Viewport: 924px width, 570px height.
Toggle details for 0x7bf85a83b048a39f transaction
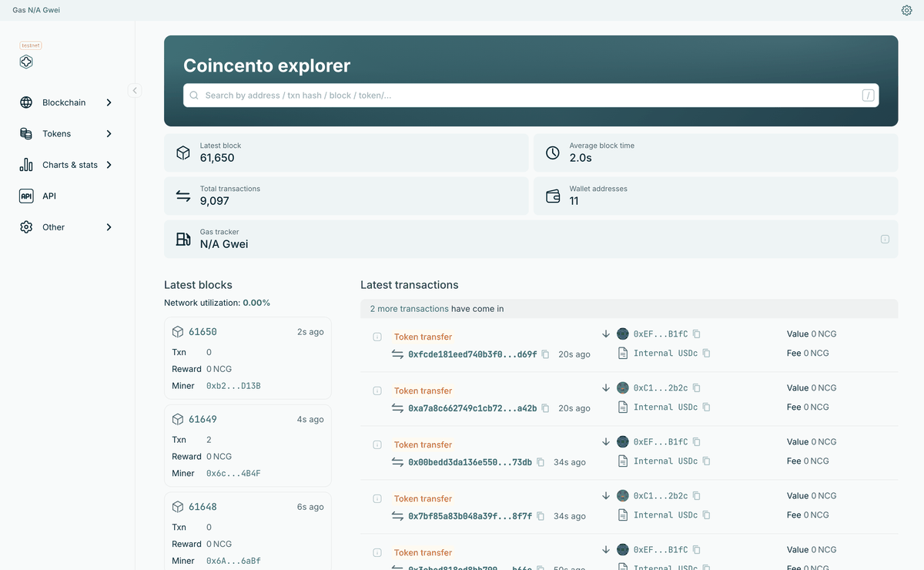[377, 498]
